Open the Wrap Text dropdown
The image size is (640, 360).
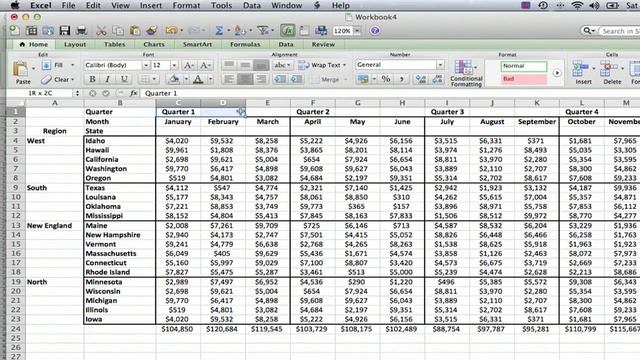[344, 65]
